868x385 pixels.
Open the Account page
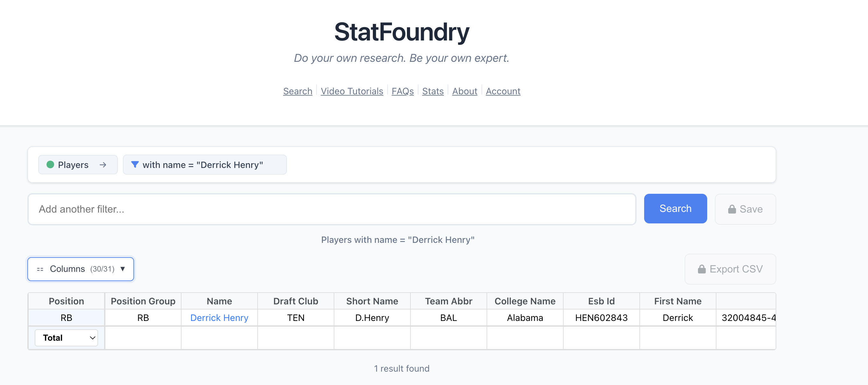(x=503, y=91)
